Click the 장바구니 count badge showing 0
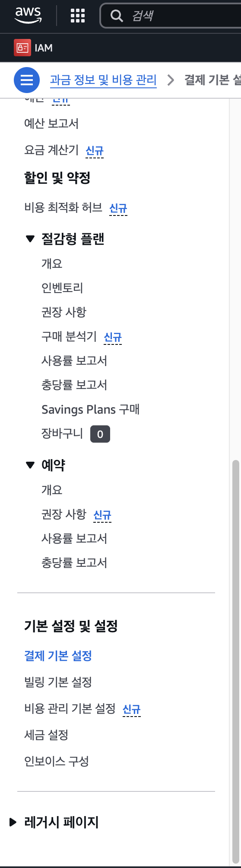The image size is (241, 868). pos(100,434)
